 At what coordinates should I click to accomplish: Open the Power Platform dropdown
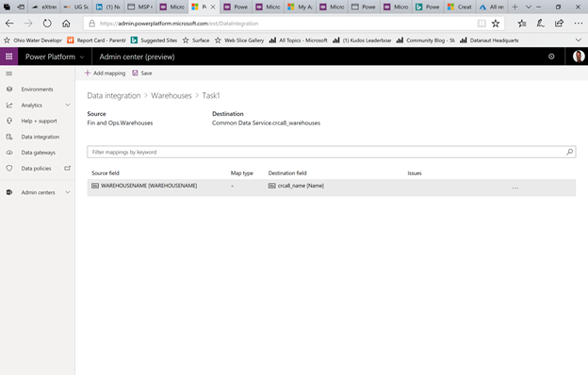coord(54,57)
